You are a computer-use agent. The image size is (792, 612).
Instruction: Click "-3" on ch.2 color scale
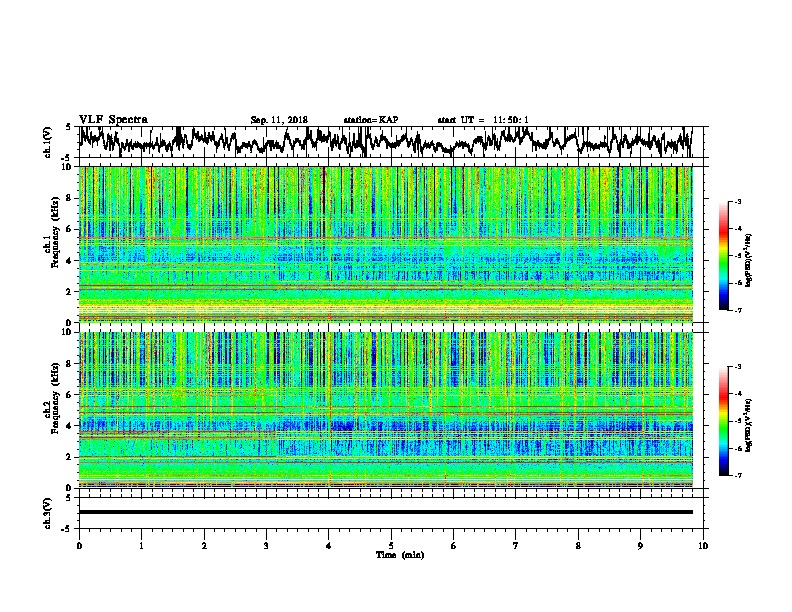tap(737, 367)
